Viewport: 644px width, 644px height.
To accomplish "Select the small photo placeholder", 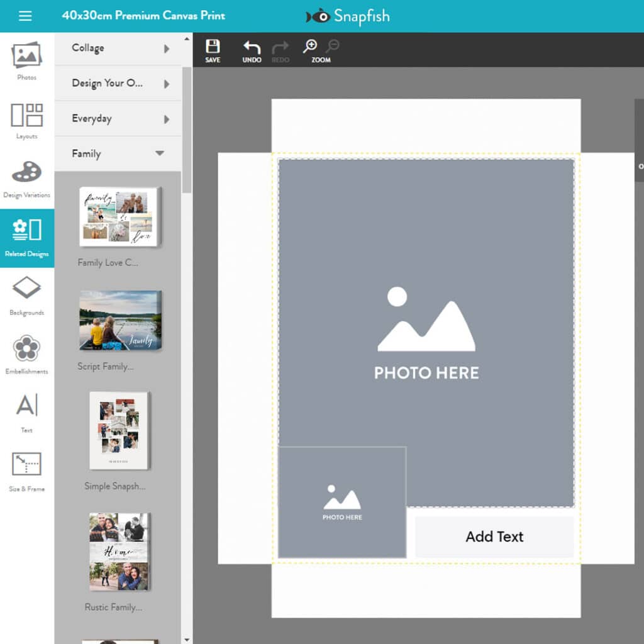I will pyautogui.click(x=342, y=502).
